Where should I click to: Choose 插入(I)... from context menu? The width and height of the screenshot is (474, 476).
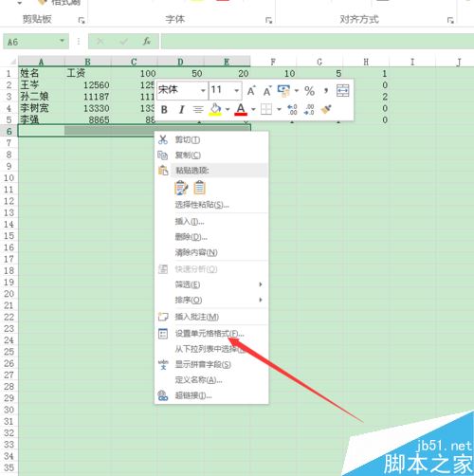pos(211,222)
